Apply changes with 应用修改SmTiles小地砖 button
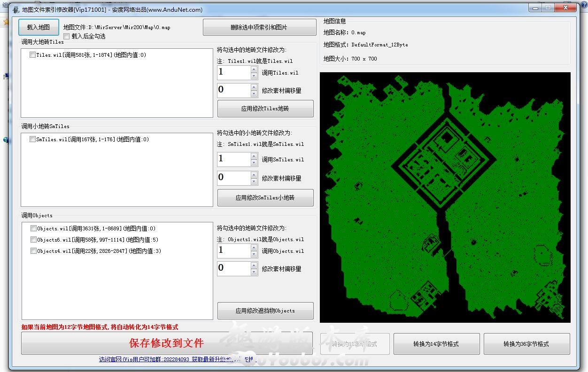588x372 pixels. 265,197
